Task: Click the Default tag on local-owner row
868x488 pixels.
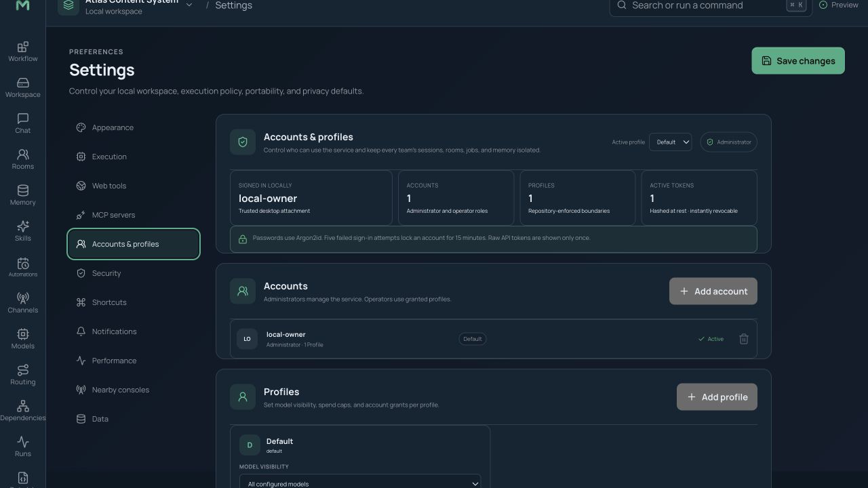Action: click(x=473, y=339)
